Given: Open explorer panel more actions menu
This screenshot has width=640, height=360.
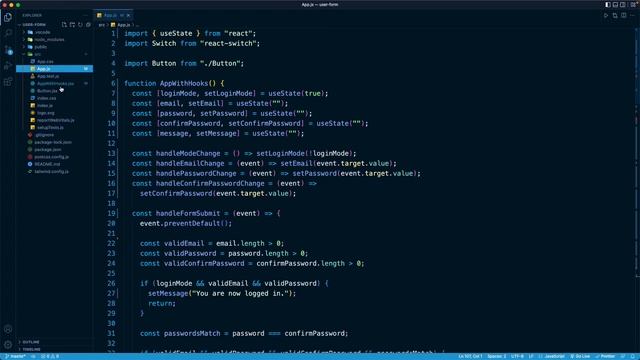Looking at the screenshot, I should (x=86, y=15).
